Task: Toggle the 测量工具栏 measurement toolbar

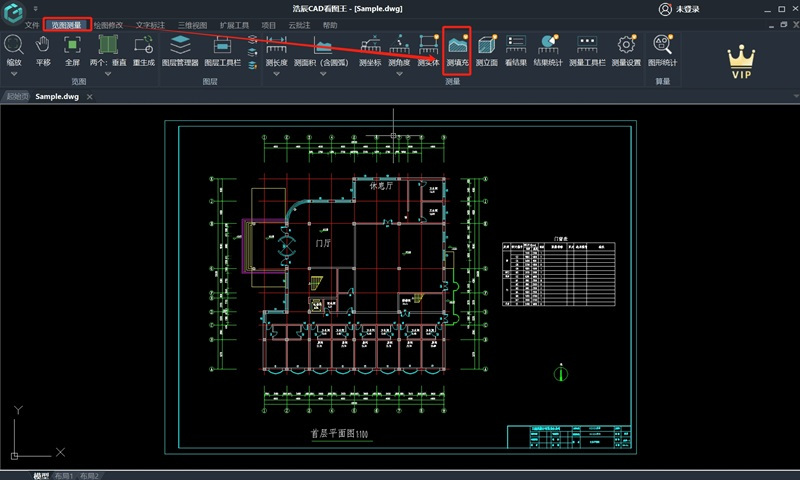Action: point(587,51)
